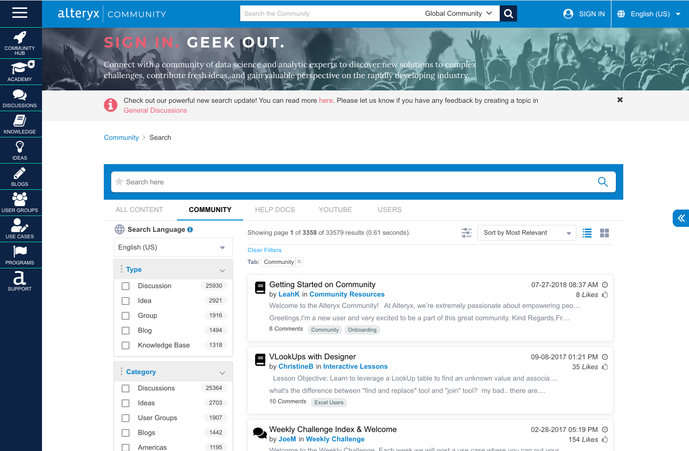Open the General Discussions link in notice

click(x=155, y=110)
